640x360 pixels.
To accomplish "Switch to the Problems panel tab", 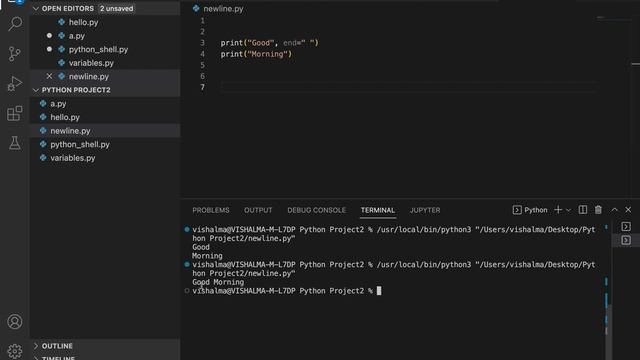I will pyautogui.click(x=211, y=210).
